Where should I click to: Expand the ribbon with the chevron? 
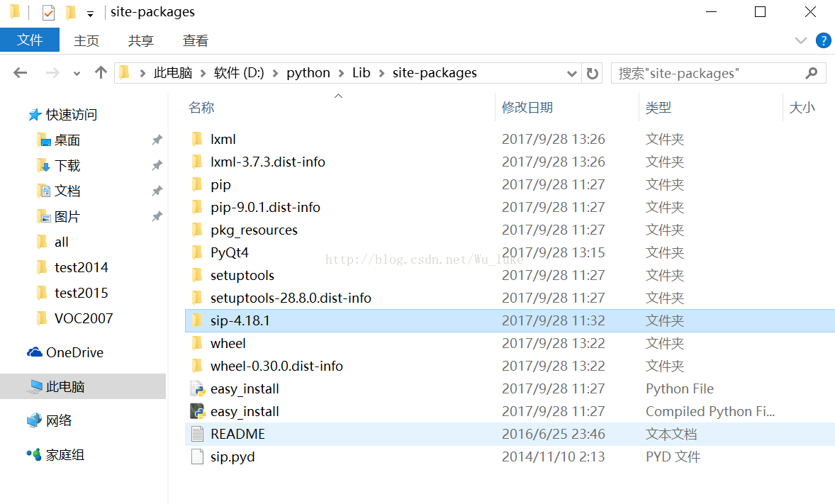(x=800, y=40)
